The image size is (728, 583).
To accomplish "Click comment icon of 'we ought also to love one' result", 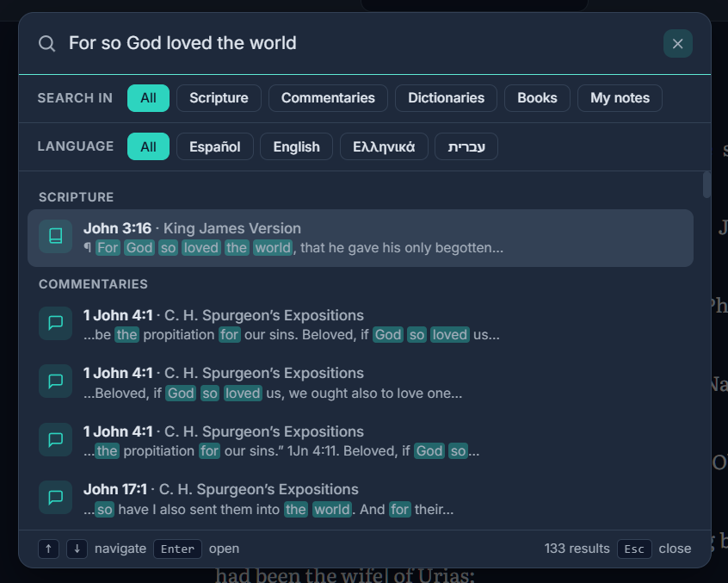I will [x=55, y=381].
